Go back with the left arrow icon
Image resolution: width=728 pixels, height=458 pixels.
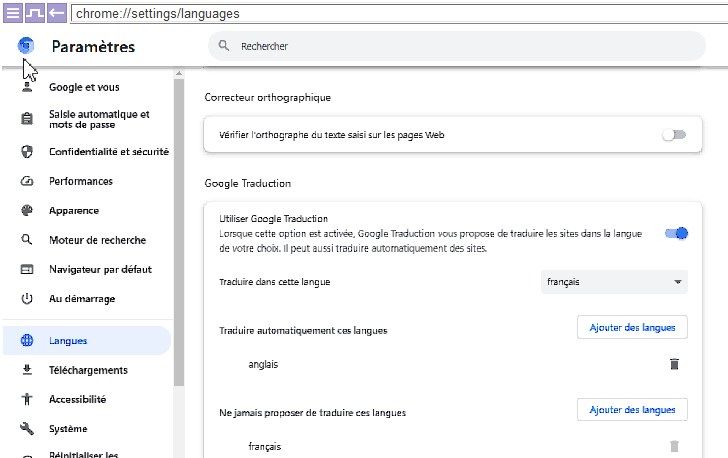[x=57, y=13]
